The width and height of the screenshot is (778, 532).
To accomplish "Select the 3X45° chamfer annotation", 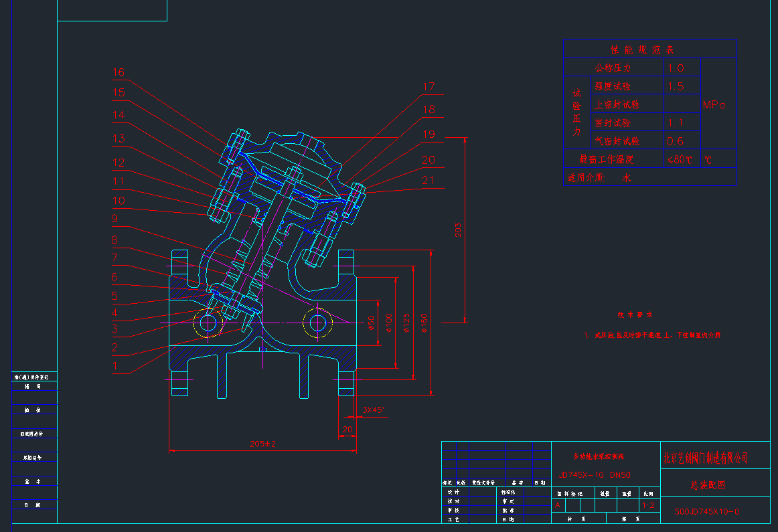I will click(373, 410).
